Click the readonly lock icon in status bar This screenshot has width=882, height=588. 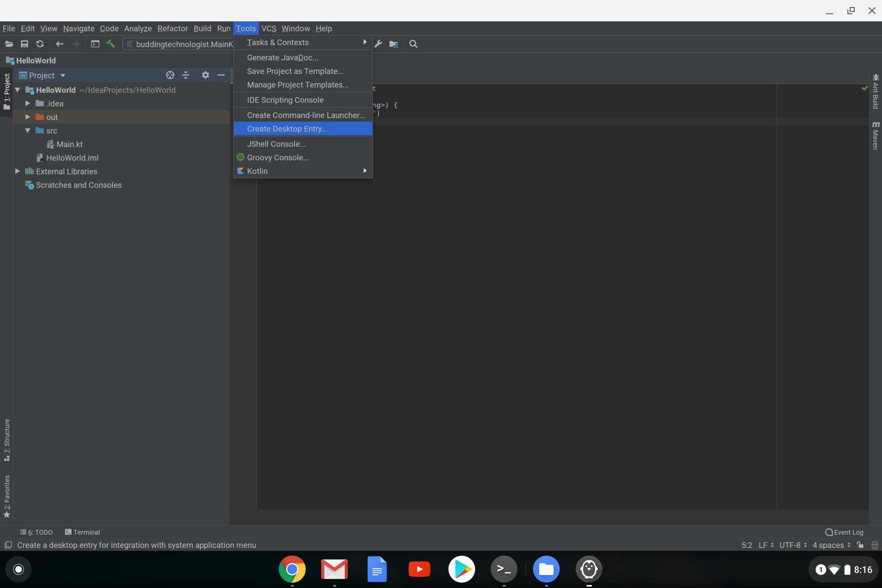click(861, 545)
